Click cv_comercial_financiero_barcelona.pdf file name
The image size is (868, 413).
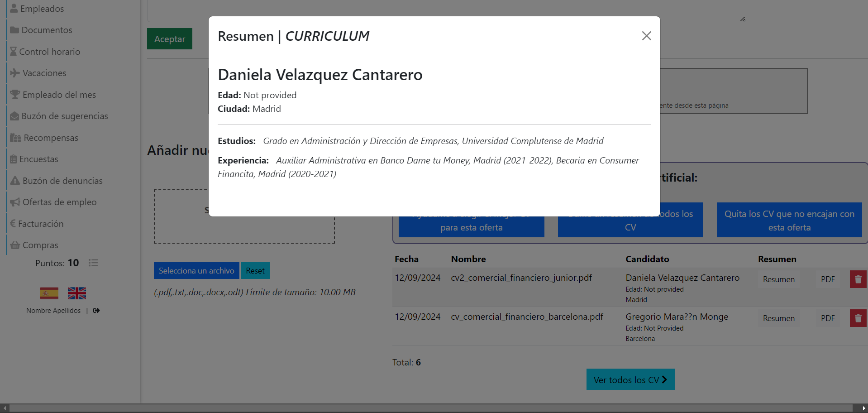tap(527, 317)
